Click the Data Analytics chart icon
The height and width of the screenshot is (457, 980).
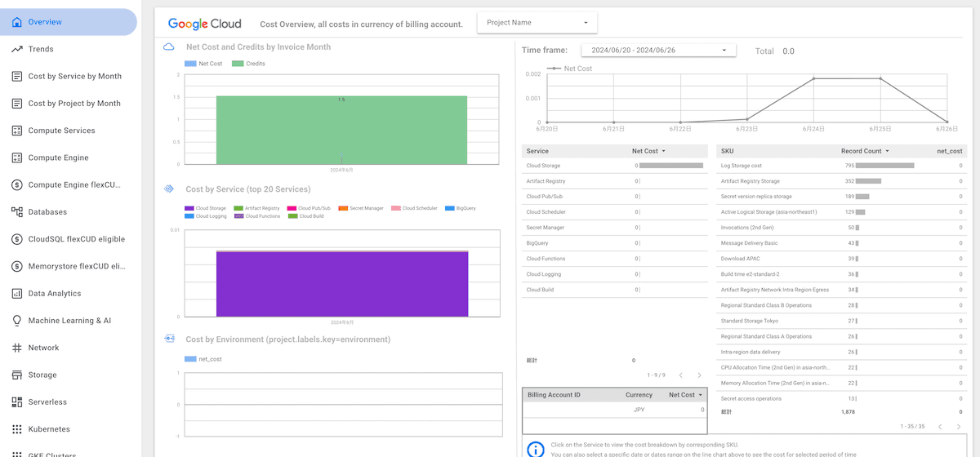pos(17,294)
